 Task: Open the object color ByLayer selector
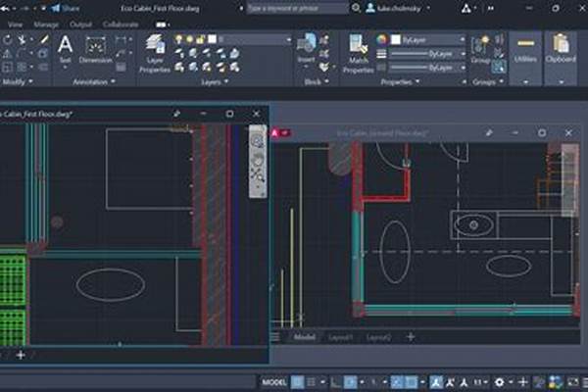(x=426, y=40)
